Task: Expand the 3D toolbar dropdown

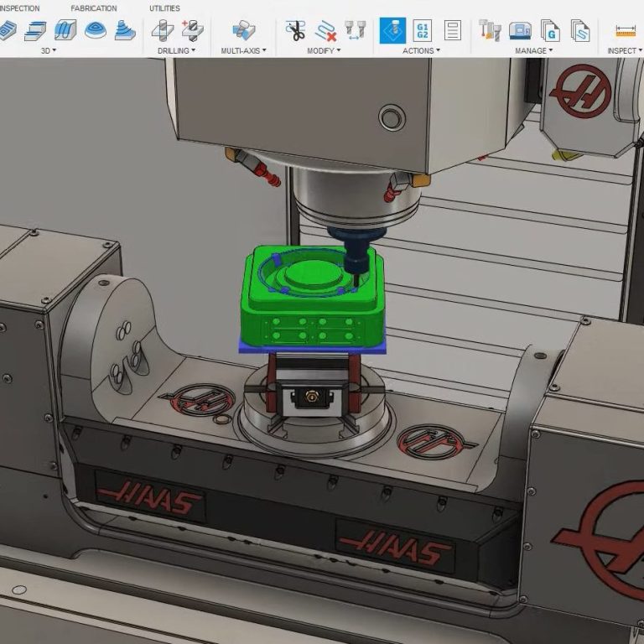Action: pyautogui.click(x=49, y=50)
